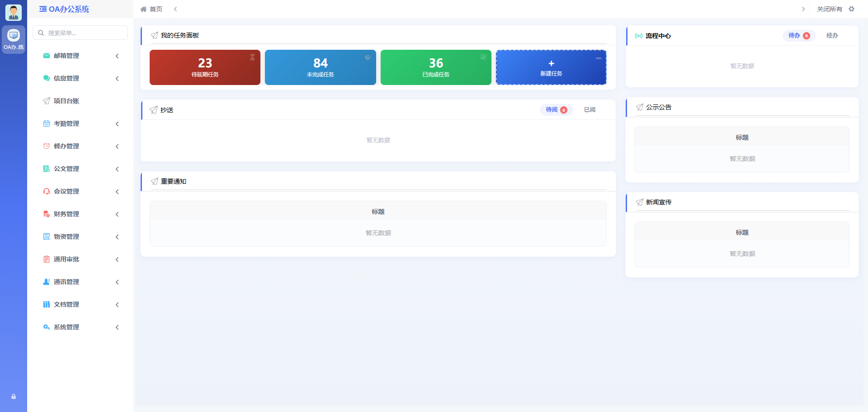Click the user avatar icon
868x412 pixels.
point(14,12)
